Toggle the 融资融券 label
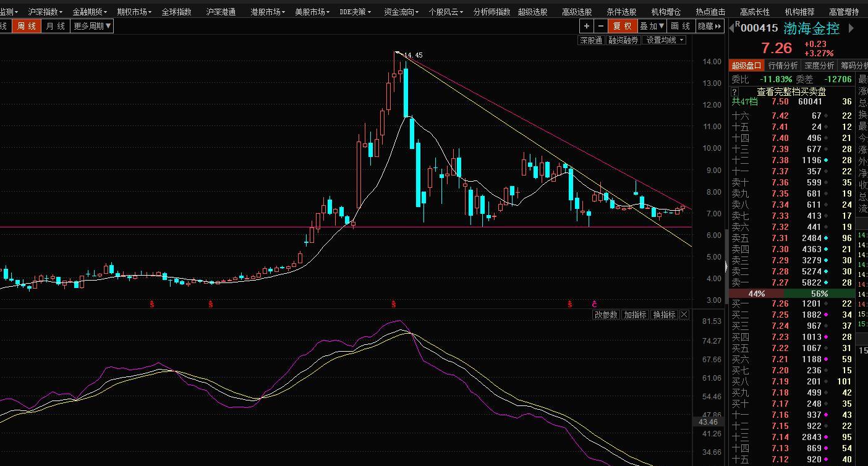The width and height of the screenshot is (868, 466). coord(623,40)
